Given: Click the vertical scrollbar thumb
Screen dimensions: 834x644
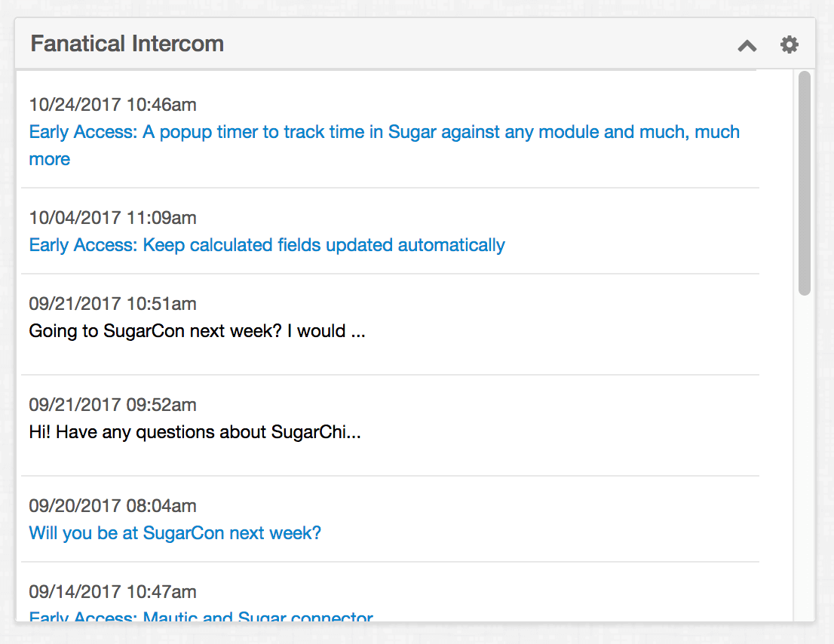Looking at the screenshot, I should 804,182.
